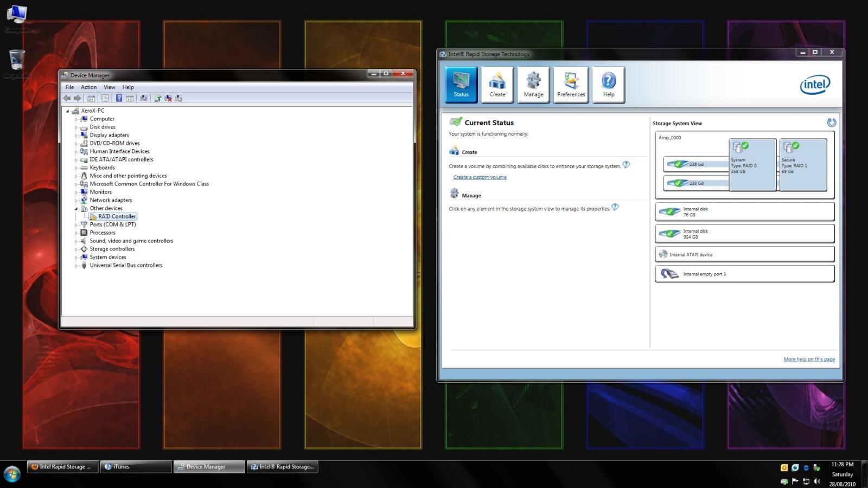Click the Action Center flag tray icon

point(795,481)
